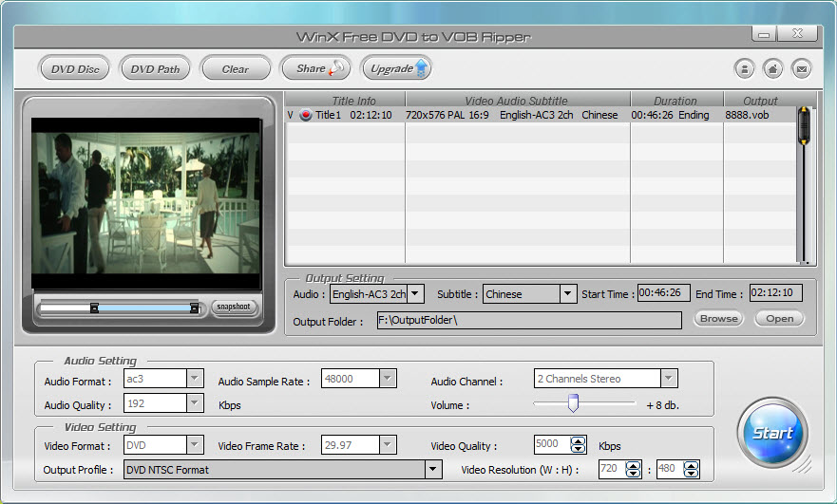Click the Video Quality stepper arrows

(x=578, y=445)
